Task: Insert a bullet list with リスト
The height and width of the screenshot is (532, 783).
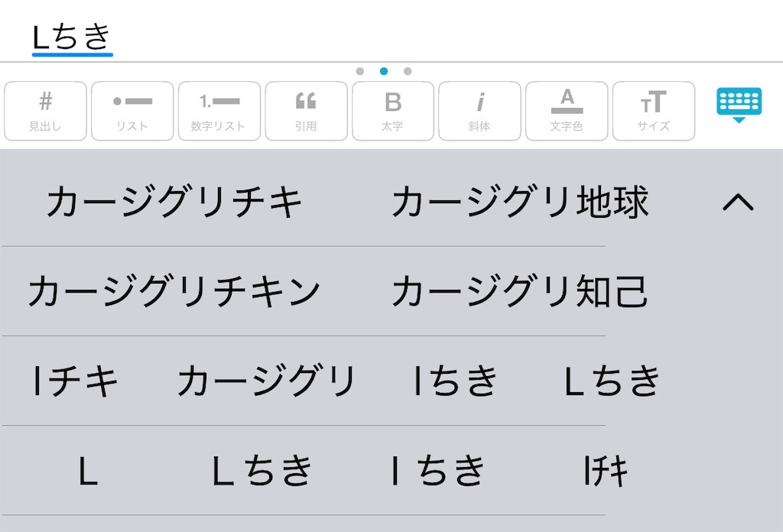Action: point(132,111)
